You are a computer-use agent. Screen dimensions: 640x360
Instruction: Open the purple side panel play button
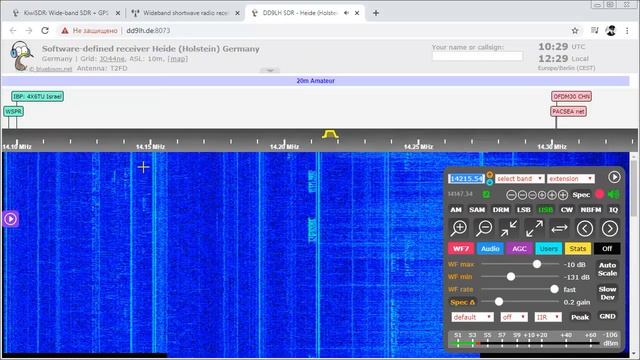(11, 219)
